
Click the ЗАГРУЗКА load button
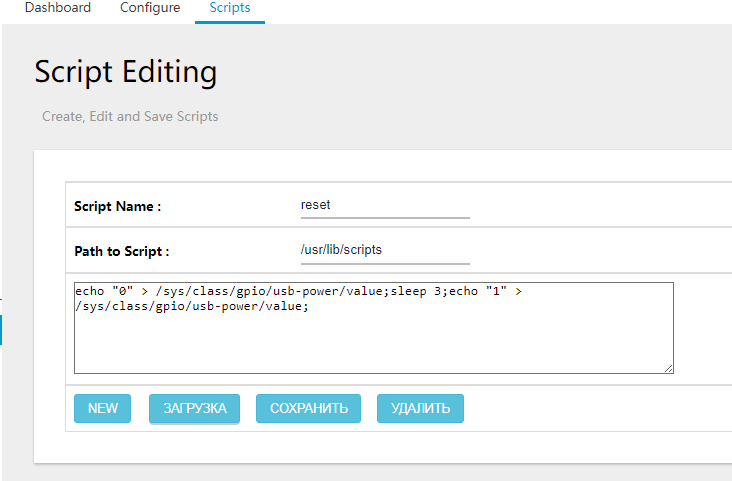pyautogui.click(x=194, y=408)
